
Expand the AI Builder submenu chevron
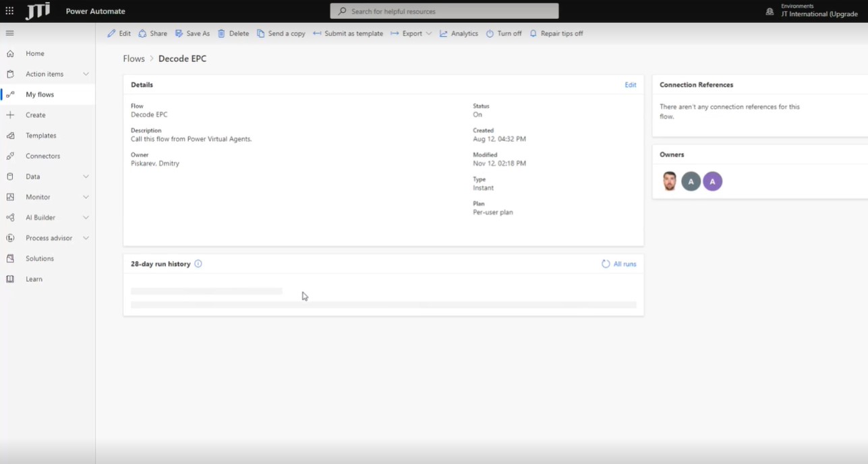tap(86, 217)
